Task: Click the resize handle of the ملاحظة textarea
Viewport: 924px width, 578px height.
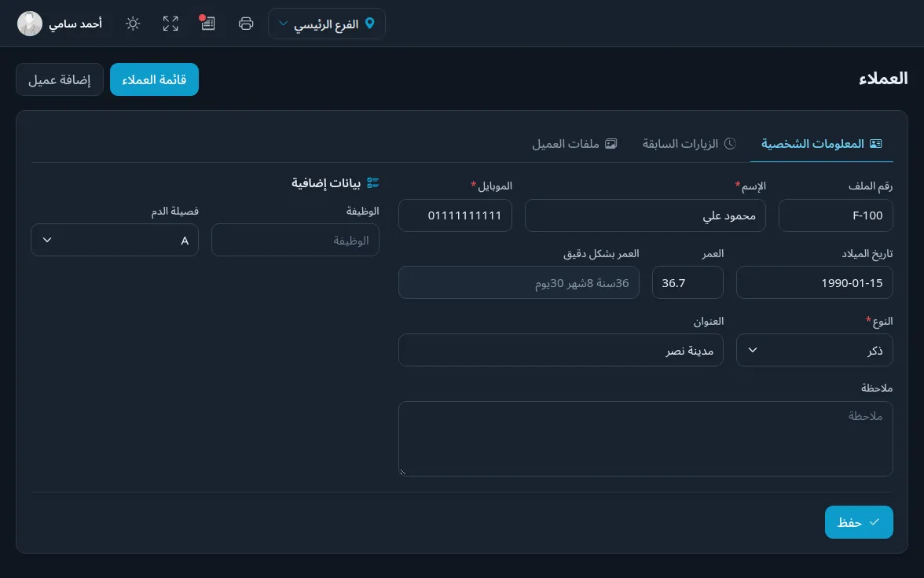Action: tap(402, 472)
